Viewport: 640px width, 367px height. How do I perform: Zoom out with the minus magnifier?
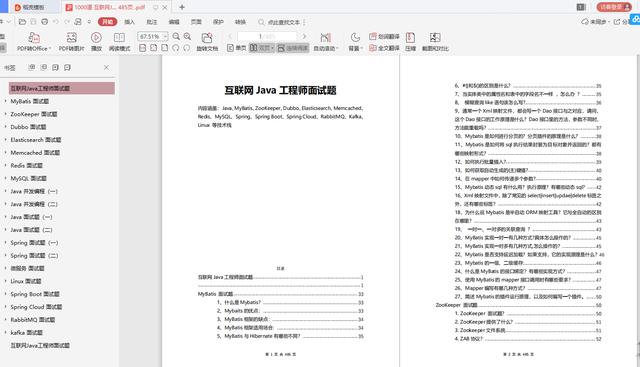pos(176,36)
